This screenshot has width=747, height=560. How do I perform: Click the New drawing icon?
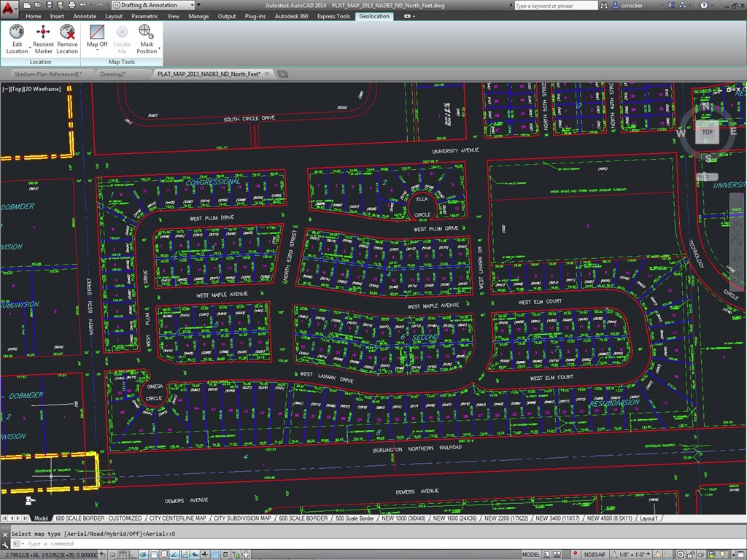point(27,5)
